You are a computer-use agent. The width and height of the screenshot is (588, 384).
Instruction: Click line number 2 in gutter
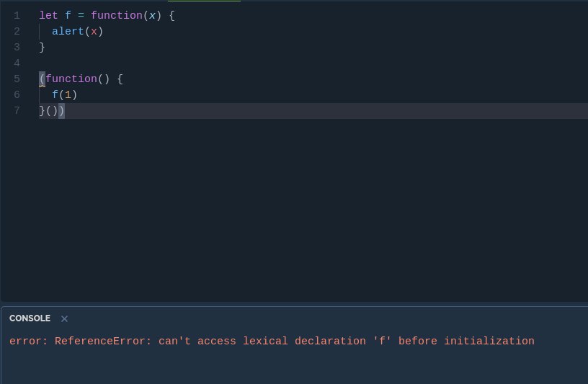[17, 32]
